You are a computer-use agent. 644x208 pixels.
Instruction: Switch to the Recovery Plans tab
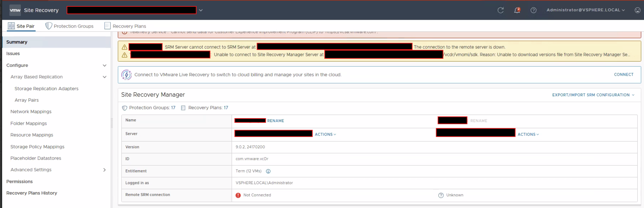[x=129, y=26]
